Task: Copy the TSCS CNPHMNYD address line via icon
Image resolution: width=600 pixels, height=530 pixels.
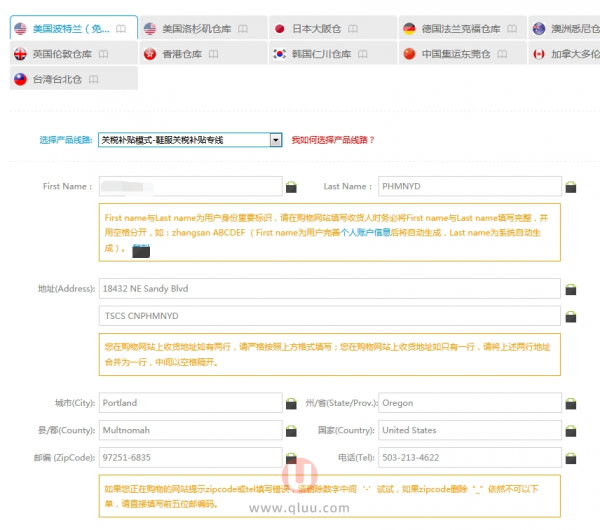Action: 571,316
